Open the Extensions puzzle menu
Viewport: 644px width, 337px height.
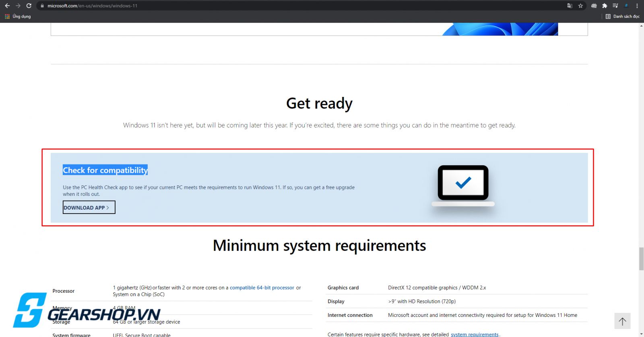(605, 6)
